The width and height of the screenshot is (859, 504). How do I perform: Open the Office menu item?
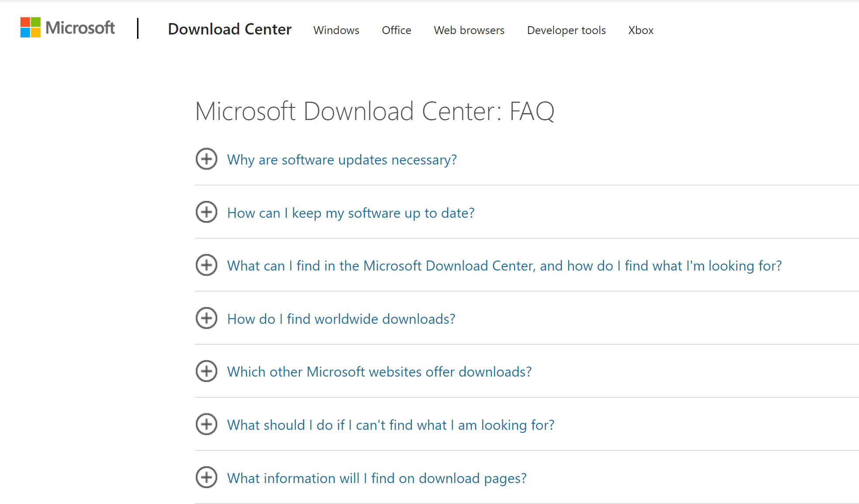(396, 30)
